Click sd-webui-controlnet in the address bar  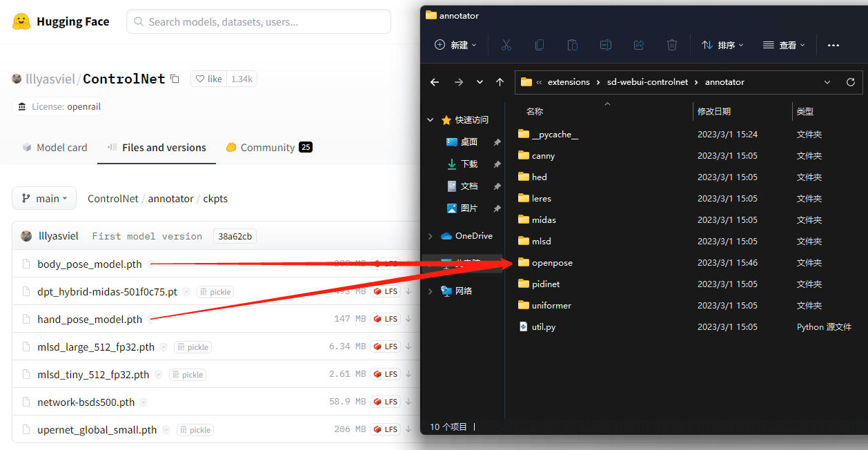648,82
